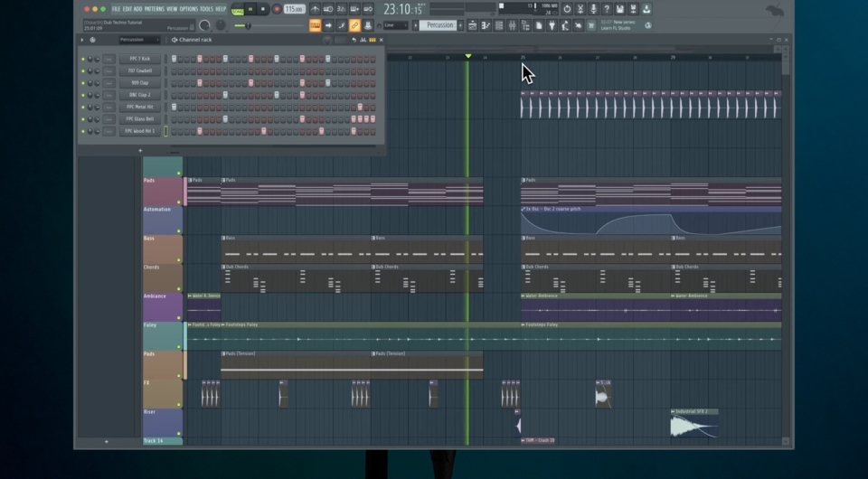Click the Pads track header in playlist

[162, 192]
